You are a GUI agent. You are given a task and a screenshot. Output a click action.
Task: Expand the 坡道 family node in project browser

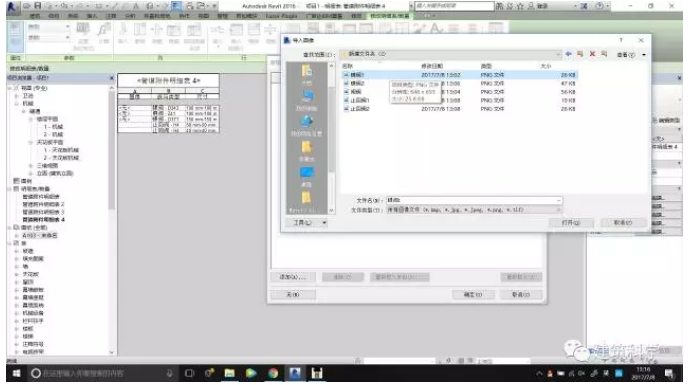[x=17, y=251]
